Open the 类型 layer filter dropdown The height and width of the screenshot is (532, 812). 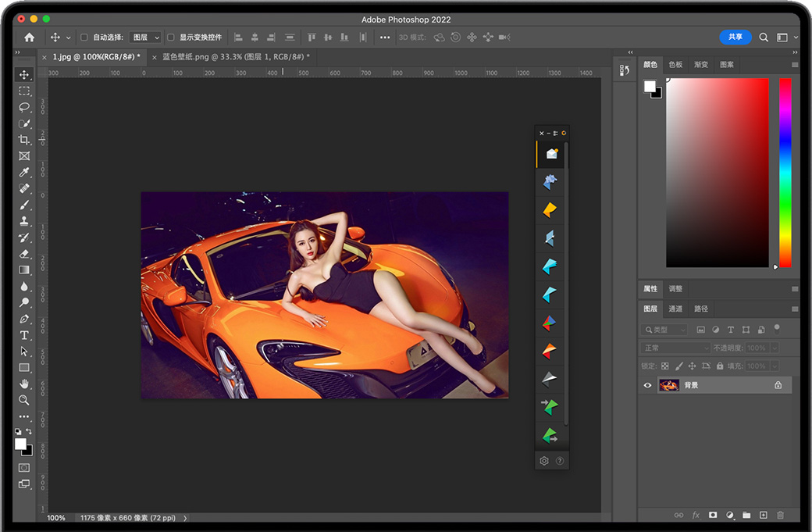point(665,330)
